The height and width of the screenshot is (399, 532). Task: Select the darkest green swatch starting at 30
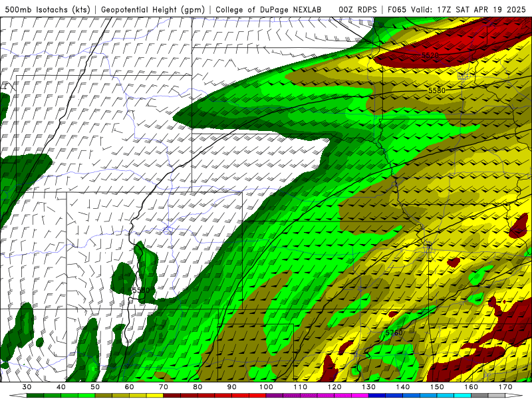pyautogui.click(x=35, y=396)
